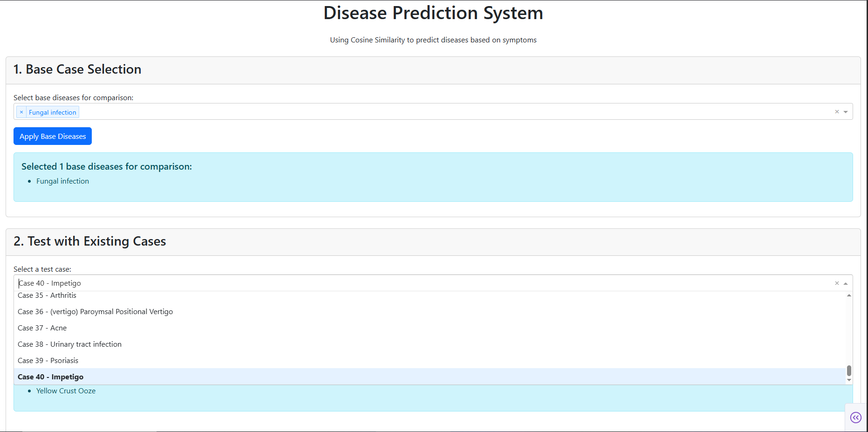The width and height of the screenshot is (868, 432).
Task: Click the dropdown list scrollbar thumb
Action: 849,370
